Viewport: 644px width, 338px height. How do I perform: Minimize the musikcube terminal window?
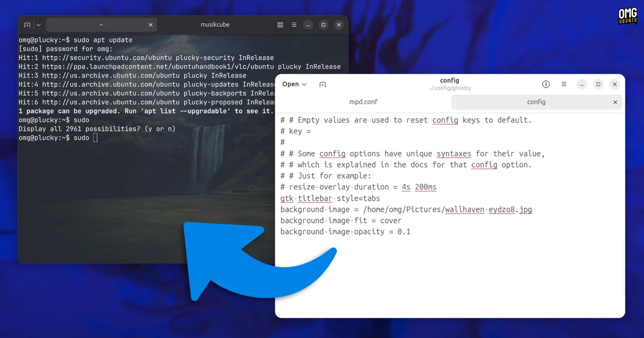point(308,25)
